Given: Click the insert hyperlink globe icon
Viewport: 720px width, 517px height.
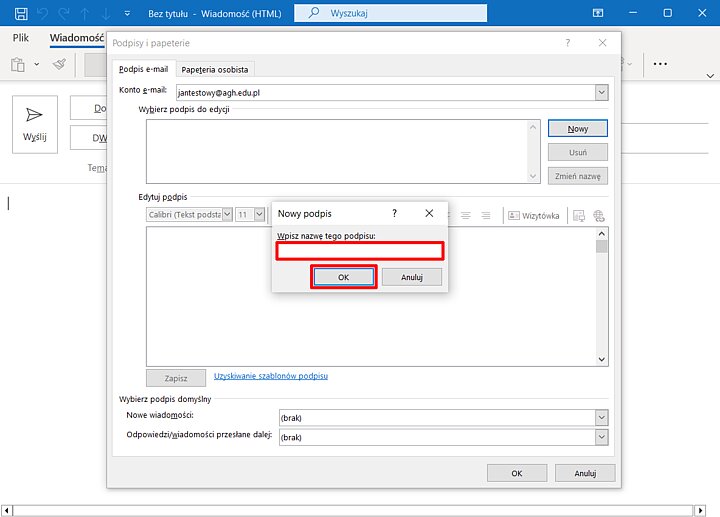Looking at the screenshot, I should [599, 216].
